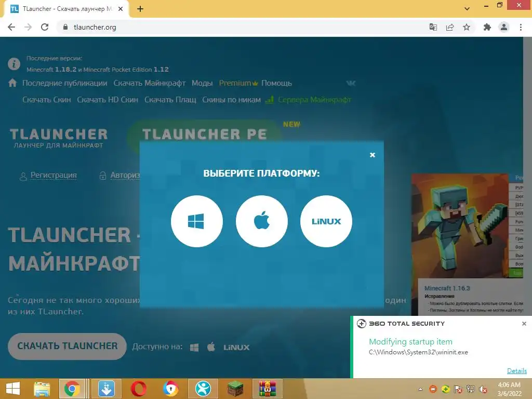The width and height of the screenshot is (532, 399).
Task: Open download manager taskbar icon
Action: 106,389
